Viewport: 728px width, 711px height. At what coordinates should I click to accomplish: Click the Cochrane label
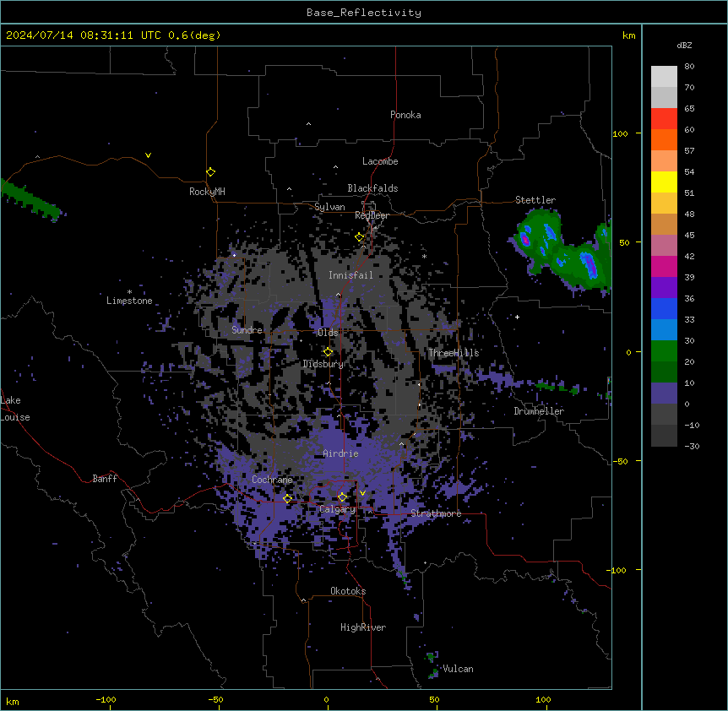[x=272, y=480]
